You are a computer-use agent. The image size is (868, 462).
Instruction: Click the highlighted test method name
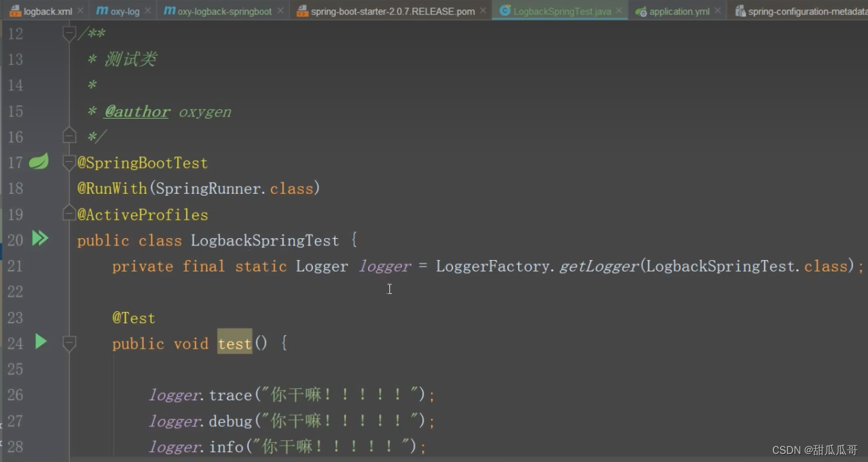tap(235, 343)
